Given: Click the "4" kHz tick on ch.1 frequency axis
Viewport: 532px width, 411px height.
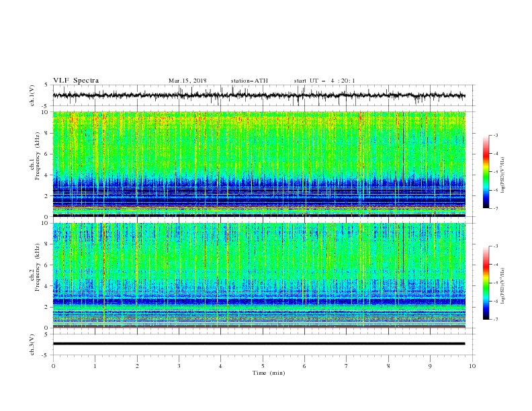Looking at the screenshot, I should [x=47, y=175].
